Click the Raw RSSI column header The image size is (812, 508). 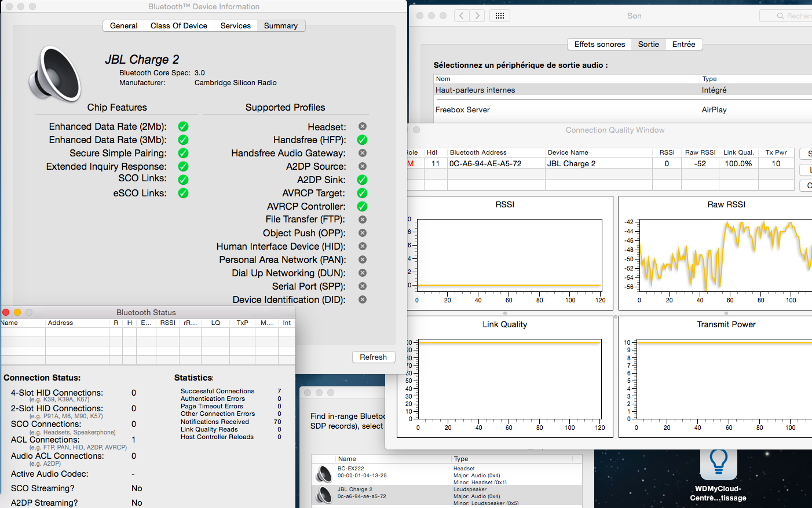[x=700, y=152]
